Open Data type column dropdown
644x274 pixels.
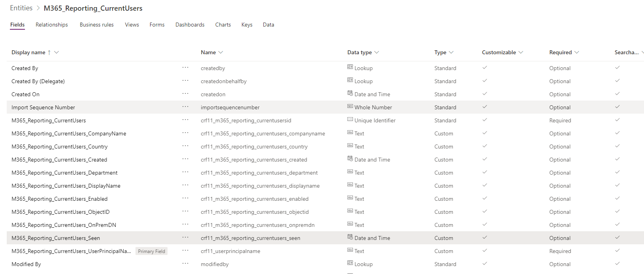pos(377,52)
